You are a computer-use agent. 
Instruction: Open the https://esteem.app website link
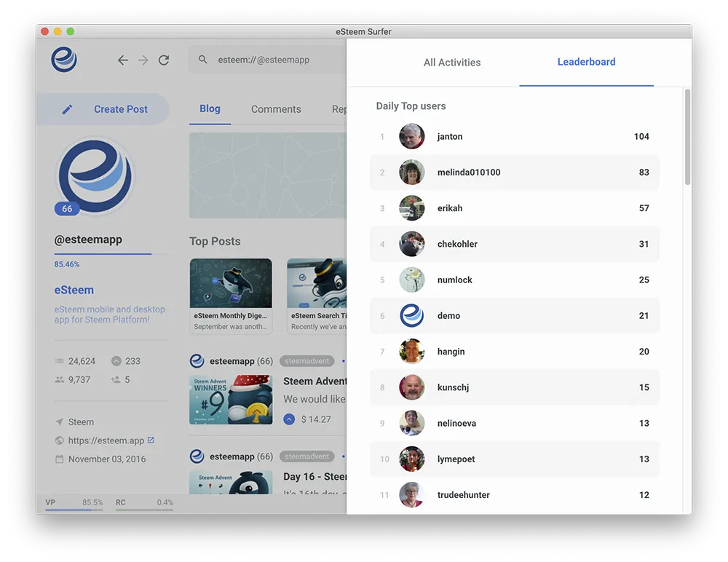[106, 440]
